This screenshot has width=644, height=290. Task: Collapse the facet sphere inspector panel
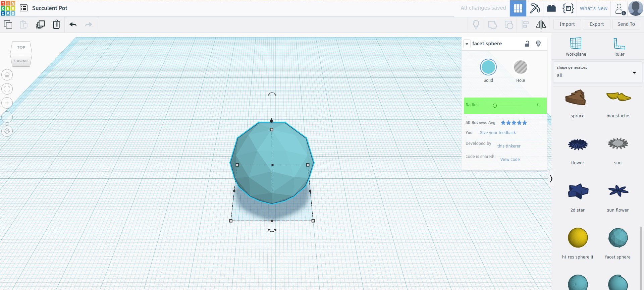(x=467, y=44)
